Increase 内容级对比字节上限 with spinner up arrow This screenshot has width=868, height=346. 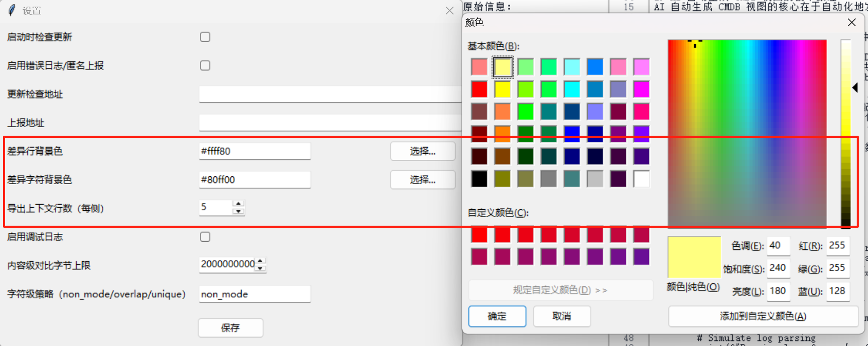click(x=261, y=261)
